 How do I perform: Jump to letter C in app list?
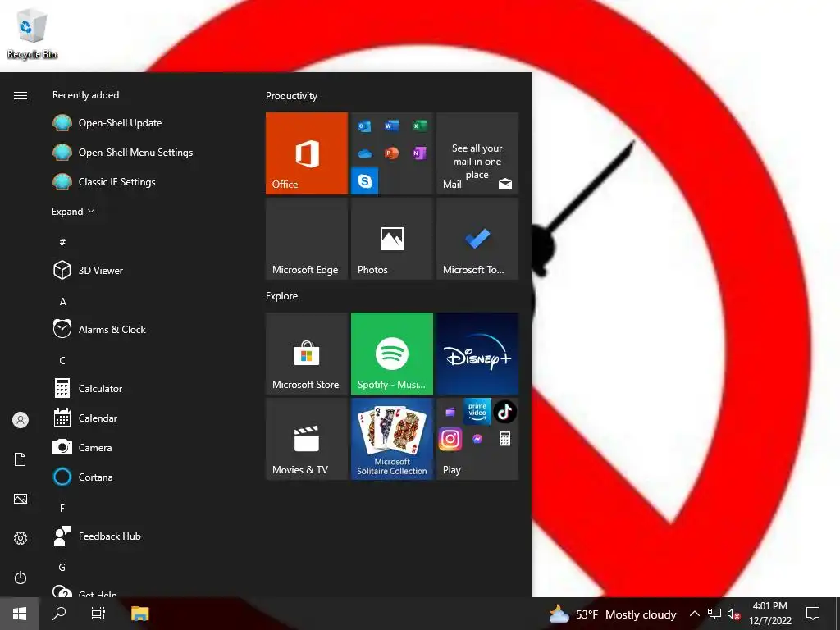click(62, 361)
